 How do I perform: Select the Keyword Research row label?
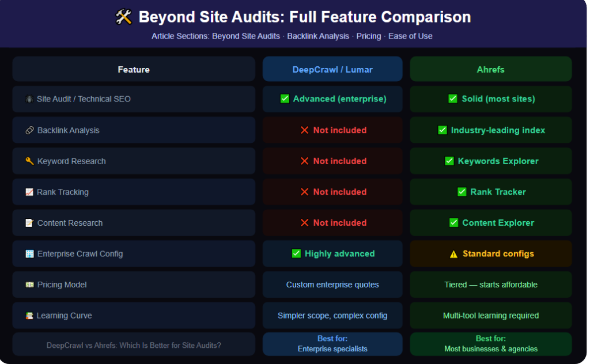click(71, 161)
